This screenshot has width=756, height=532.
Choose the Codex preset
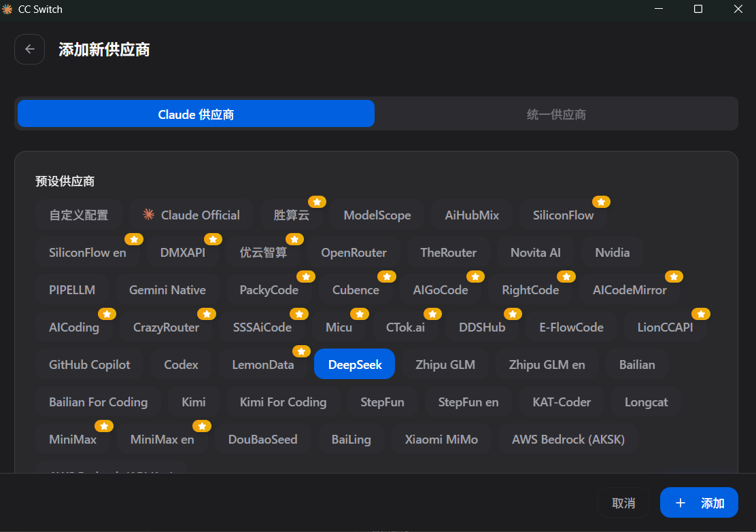(181, 364)
